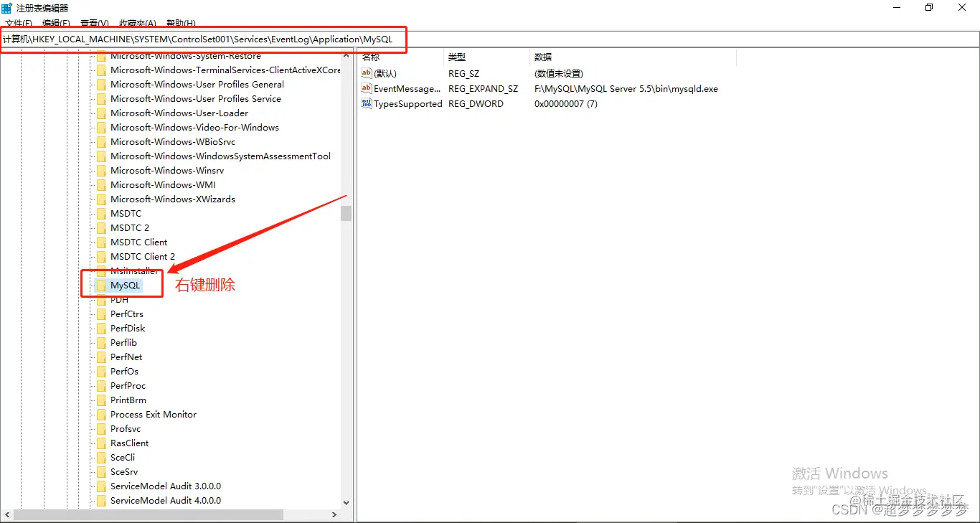Click the tree pane scroll-down arrow
This screenshot has height=523, width=980.
click(346, 503)
